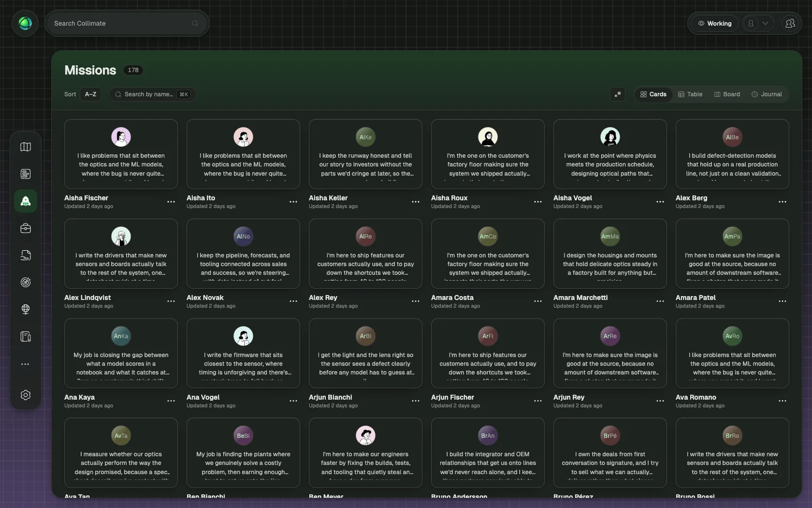Click Aisha Vogel card thumbnail
This screenshot has height=508, width=812.
point(610,154)
